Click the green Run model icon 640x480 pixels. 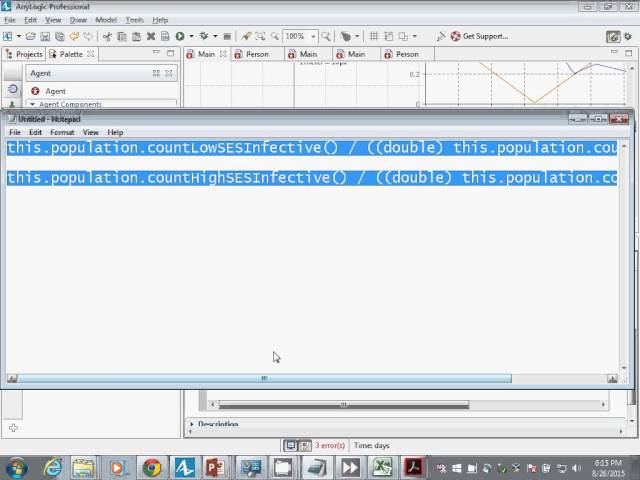tap(180, 36)
